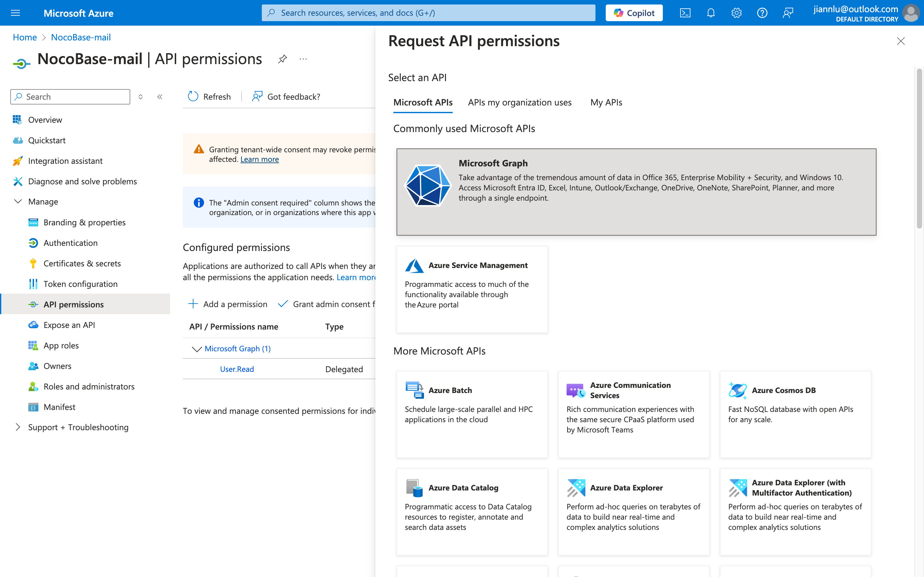Viewport: 924px width, 577px height.
Task: Open Cloud Shell from the top bar
Action: (685, 13)
